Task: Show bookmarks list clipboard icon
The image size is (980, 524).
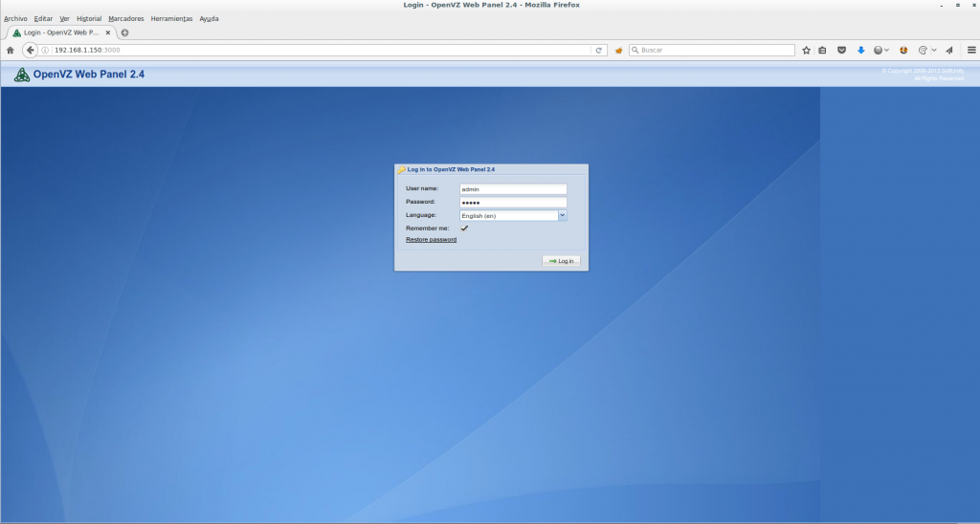Action: (822, 50)
